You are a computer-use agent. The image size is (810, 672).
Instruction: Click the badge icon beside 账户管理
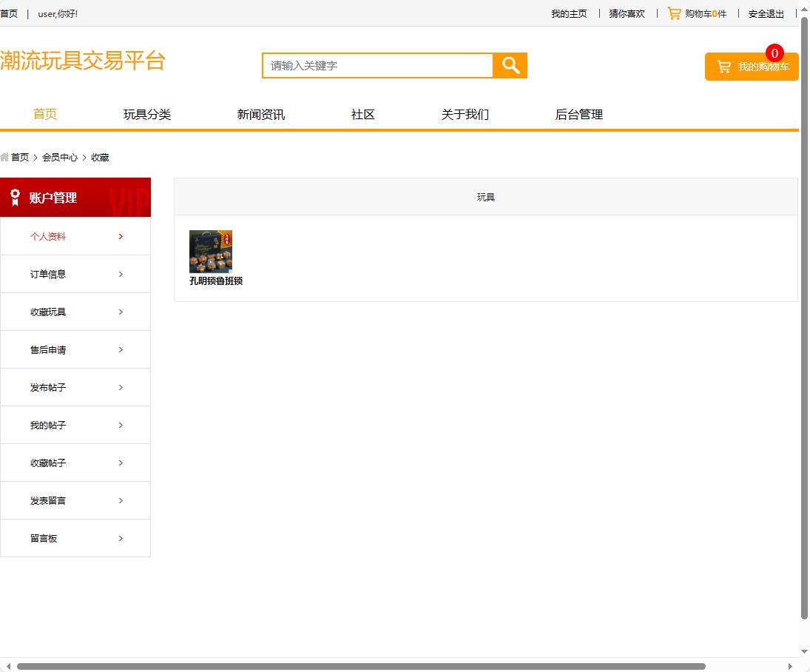[x=14, y=197]
